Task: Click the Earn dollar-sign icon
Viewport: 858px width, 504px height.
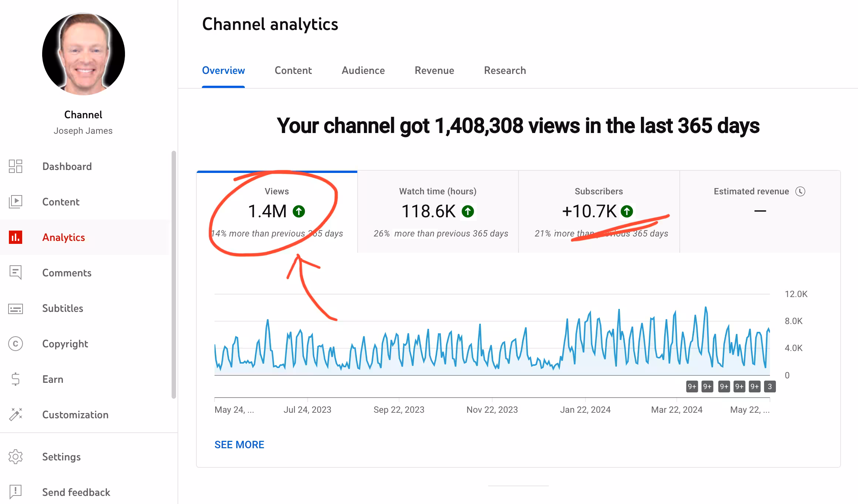Action: pos(16,379)
